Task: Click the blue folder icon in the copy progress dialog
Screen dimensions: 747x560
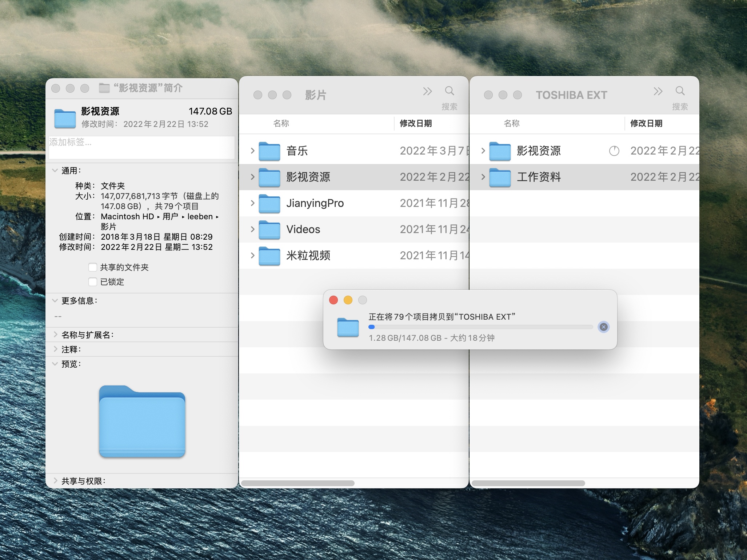Action: (348, 327)
